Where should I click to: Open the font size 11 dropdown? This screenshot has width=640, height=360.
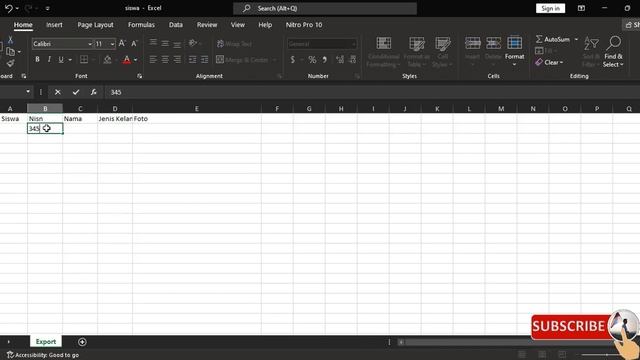pos(112,44)
